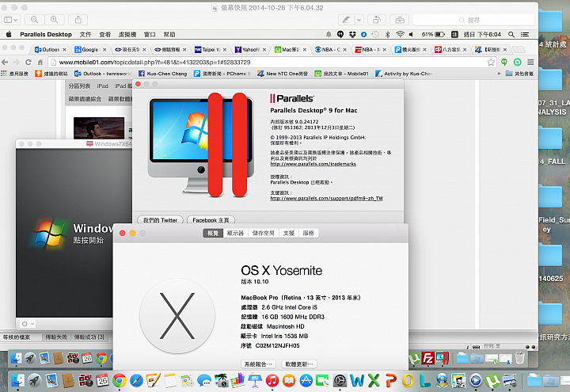Zoom in using Preview's magnifier plus icon
Viewport: 570px width, 392px height.
54,20
